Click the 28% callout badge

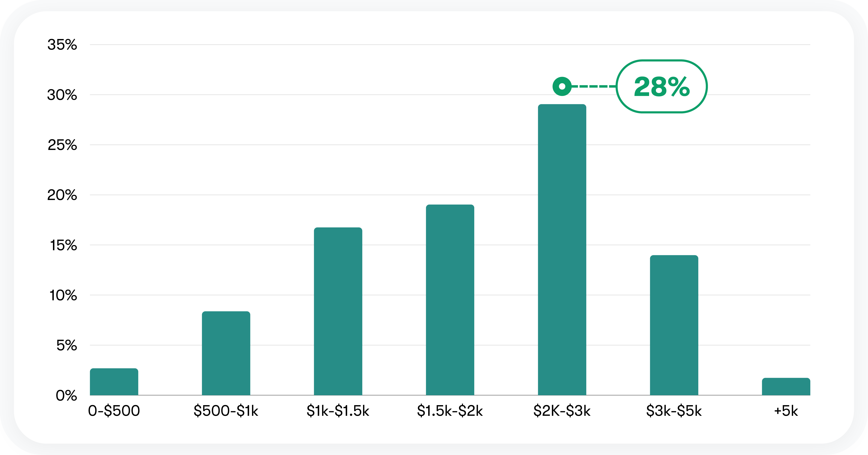pyautogui.click(x=661, y=86)
